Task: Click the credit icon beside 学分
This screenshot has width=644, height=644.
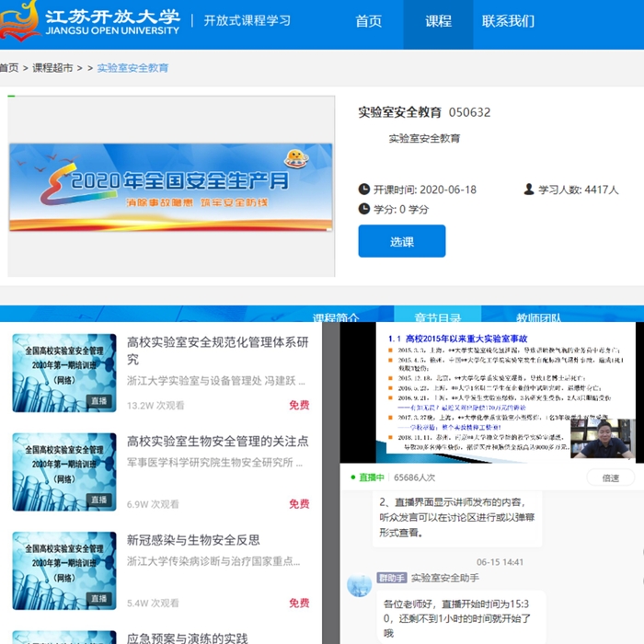Action: (x=363, y=210)
